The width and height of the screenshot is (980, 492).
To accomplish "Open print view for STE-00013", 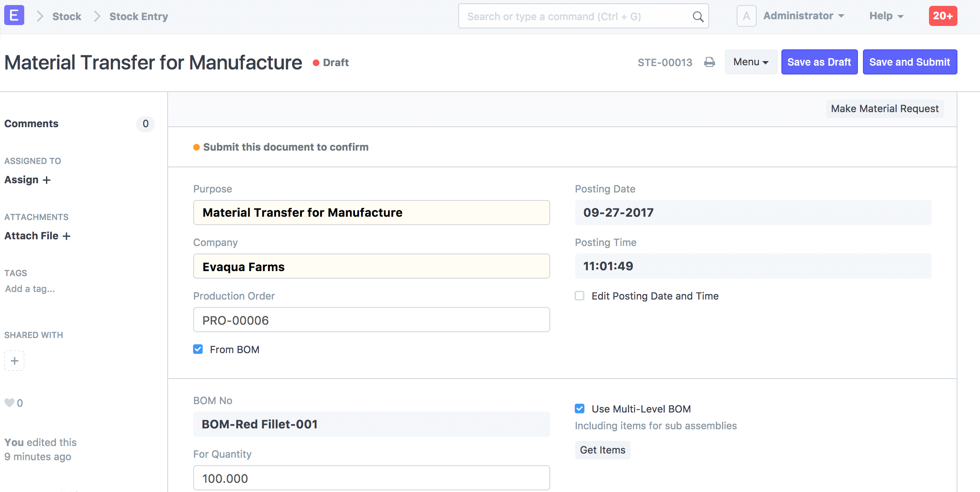I will pyautogui.click(x=709, y=62).
